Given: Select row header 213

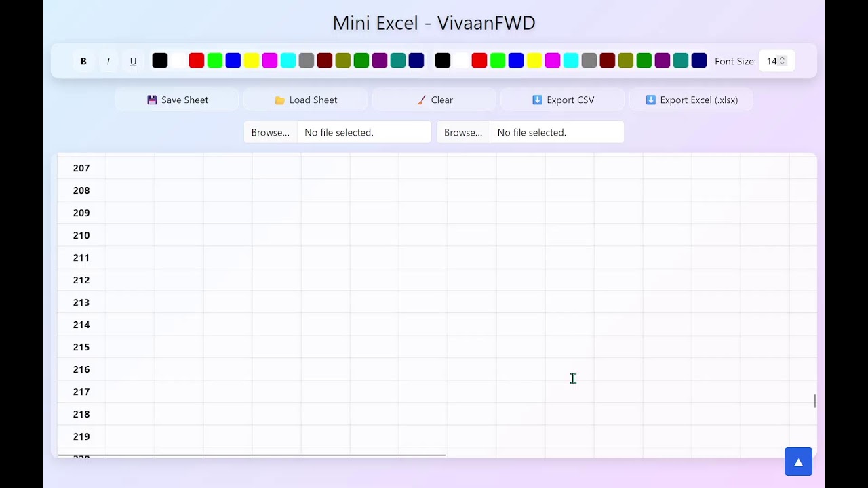Looking at the screenshot, I should click(81, 302).
